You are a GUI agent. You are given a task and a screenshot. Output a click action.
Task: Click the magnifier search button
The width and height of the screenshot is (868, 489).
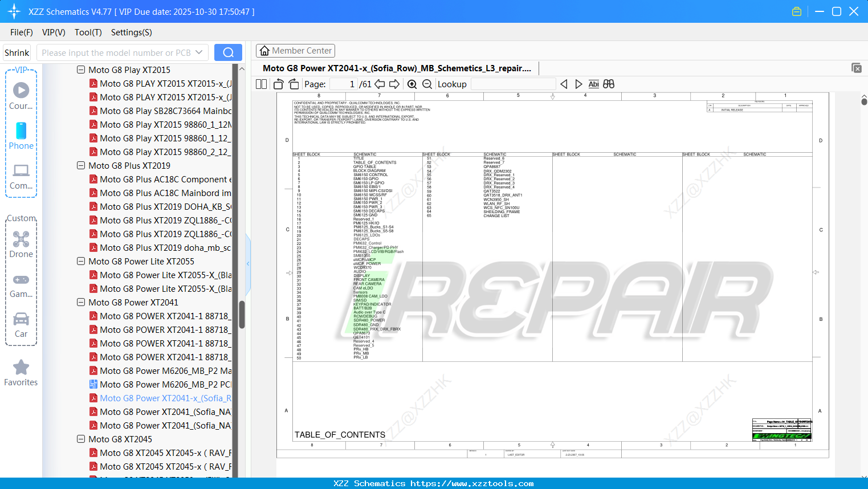(228, 52)
